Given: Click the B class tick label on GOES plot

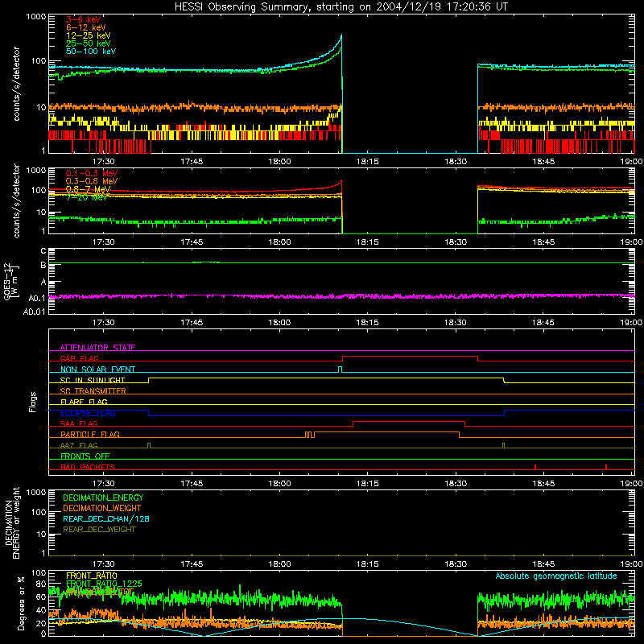Looking at the screenshot, I should click(x=43, y=265).
